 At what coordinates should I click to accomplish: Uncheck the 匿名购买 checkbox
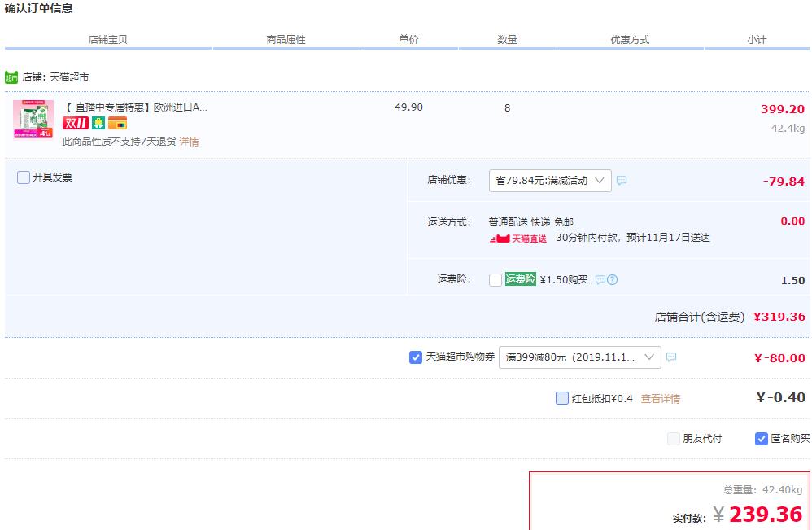[x=762, y=439]
